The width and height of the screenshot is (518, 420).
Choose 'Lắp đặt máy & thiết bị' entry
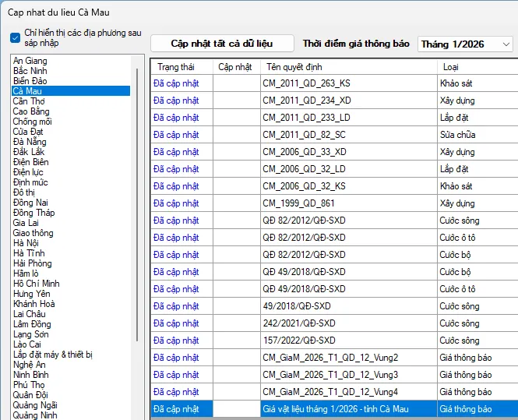(53, 355)
